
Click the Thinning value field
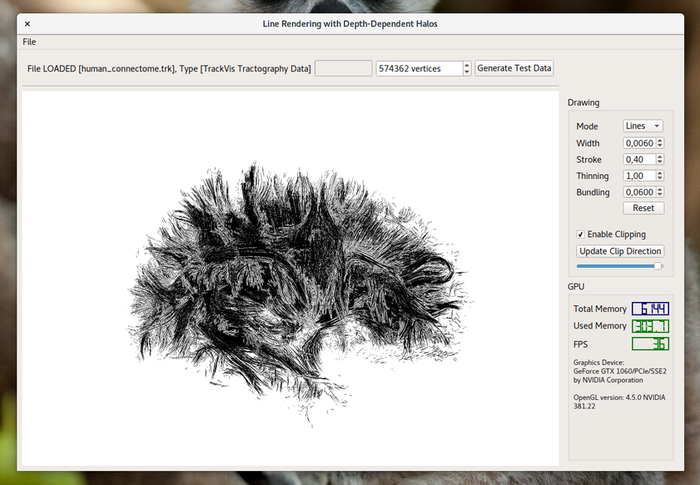click(x=638, y=176)
